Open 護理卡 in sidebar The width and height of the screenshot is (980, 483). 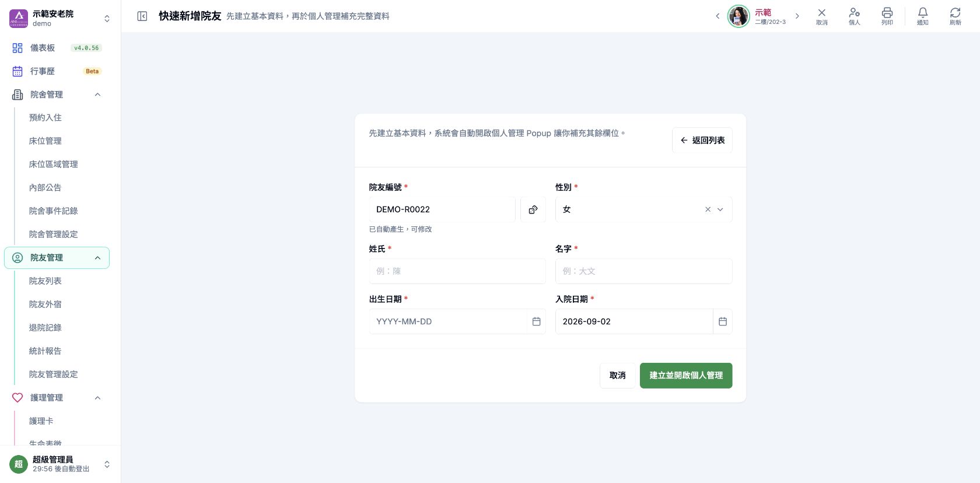(41, 421)
